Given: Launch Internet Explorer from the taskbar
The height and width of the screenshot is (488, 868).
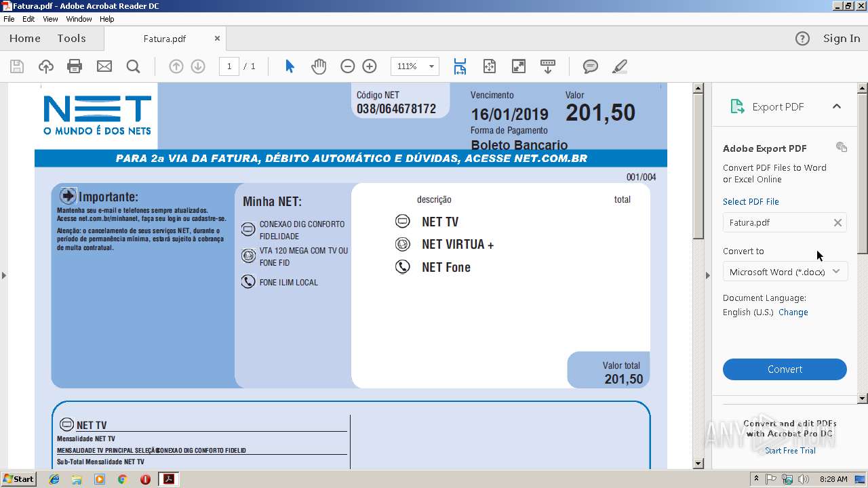Looking at the screenshot, I should (54, 479).
